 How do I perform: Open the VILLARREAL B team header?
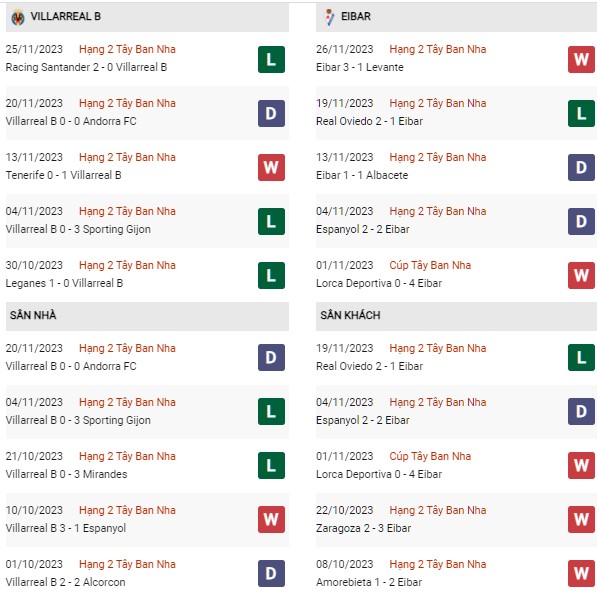pos(147,18)
